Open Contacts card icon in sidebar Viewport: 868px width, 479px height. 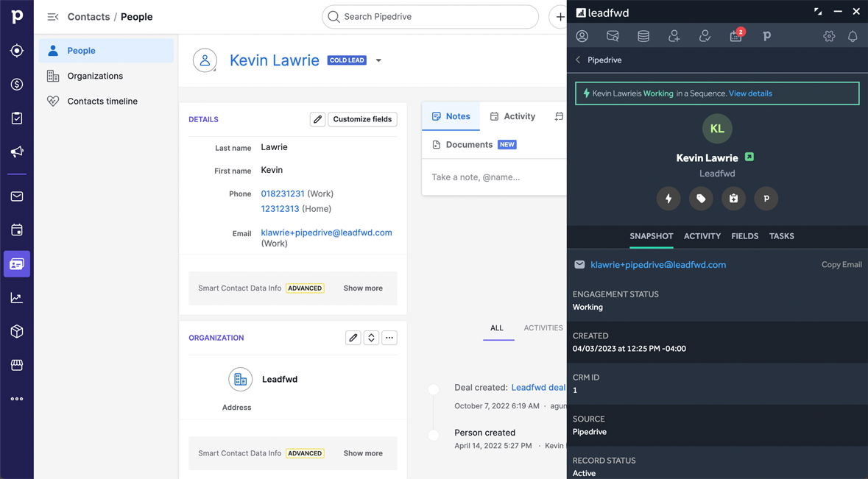pyautogui.click(x=17, y=264)
